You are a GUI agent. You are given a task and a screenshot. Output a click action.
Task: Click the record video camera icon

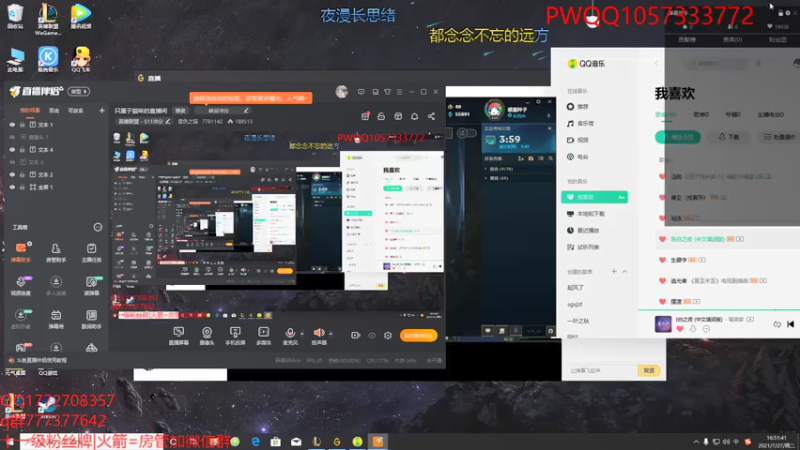click(356, 335)
